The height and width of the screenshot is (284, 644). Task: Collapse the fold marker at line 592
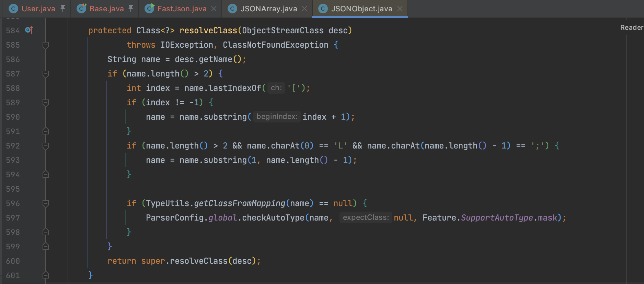pos(46,146)
